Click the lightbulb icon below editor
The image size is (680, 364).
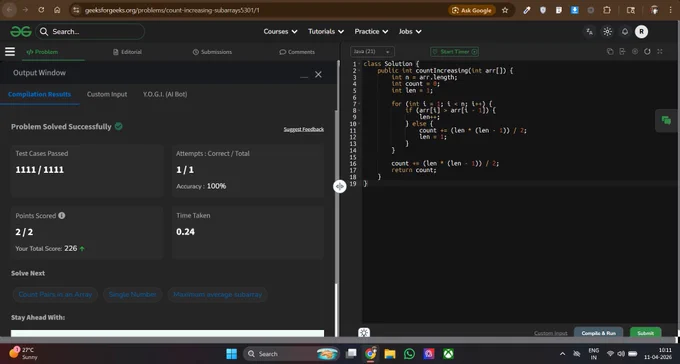pos(364,333)
